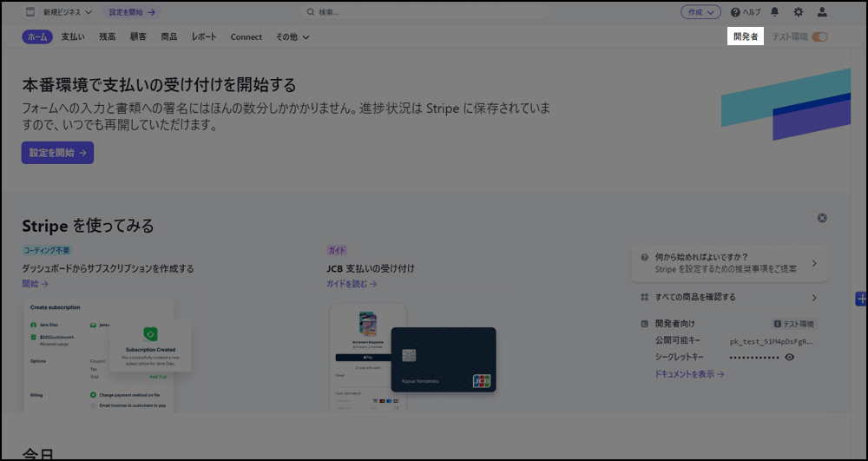Select the ホーム tab

37,37
